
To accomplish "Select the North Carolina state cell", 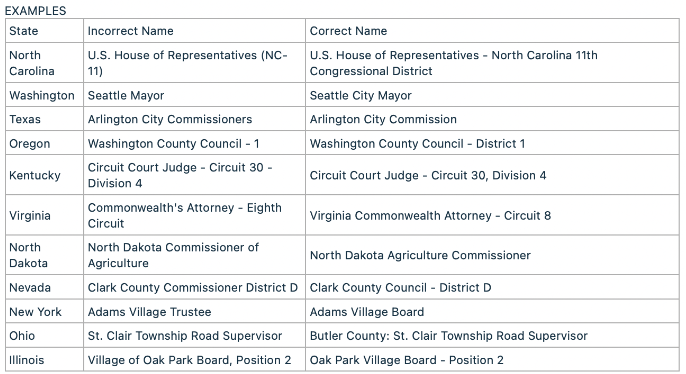I will point(44,63).
